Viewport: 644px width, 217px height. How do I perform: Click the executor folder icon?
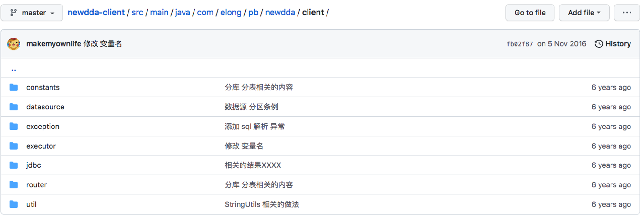pos(14,146)
